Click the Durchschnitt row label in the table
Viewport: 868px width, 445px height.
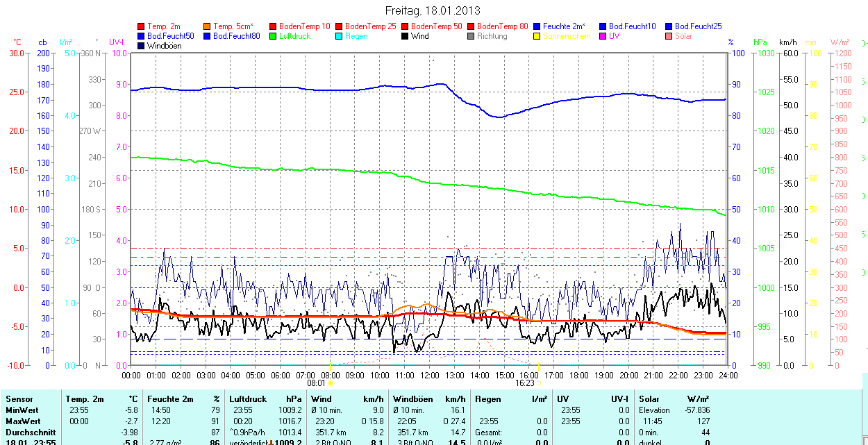pos(31,432)
